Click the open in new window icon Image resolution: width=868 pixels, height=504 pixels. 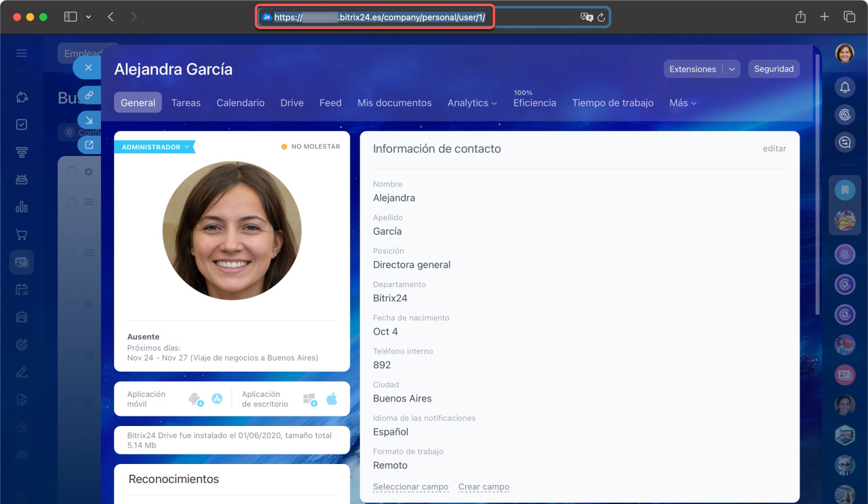tap(89, 144)
